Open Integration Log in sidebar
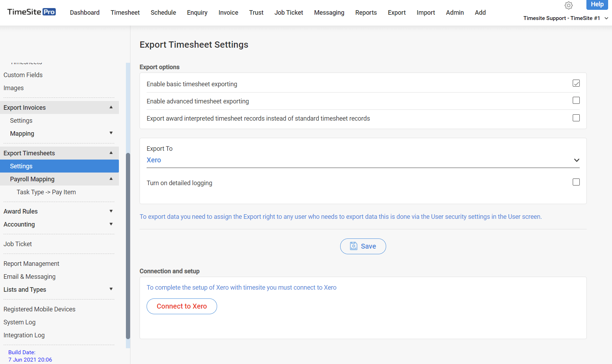 pos(24,335)
